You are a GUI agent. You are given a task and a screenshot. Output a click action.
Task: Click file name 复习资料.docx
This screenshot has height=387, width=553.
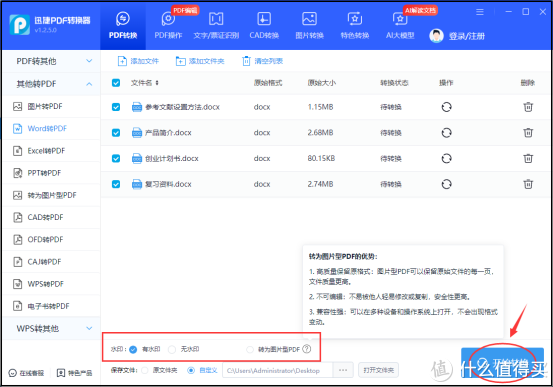tap(168, 184)
